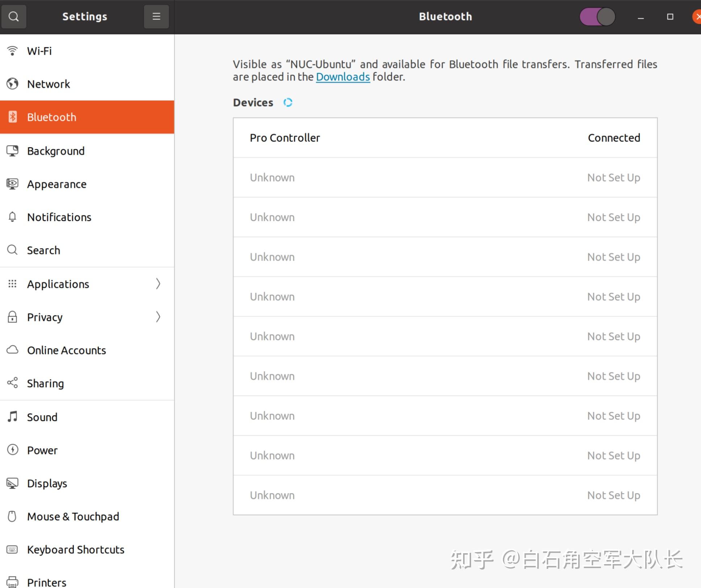Viewport: 701px width, 588px height.
Task: Open the Background settings panel
Action: click(56, 151)
